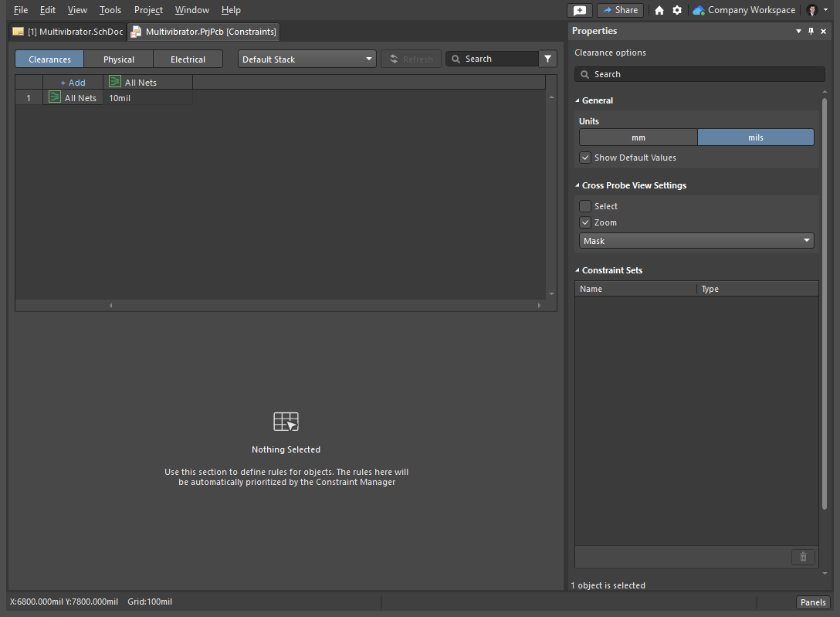Image resolution: width=840 pixels, height=617 pixels.
Task: Collapse the Constraint Sets section
Action: (x=577, y=270)
